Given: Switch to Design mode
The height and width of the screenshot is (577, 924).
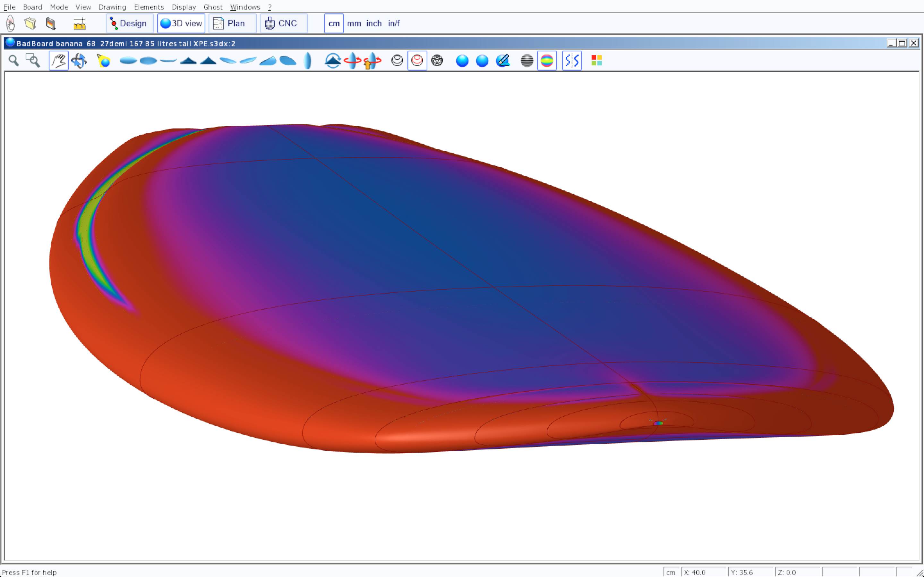Looking at the screenshot, I should click(x=129, y=23).
